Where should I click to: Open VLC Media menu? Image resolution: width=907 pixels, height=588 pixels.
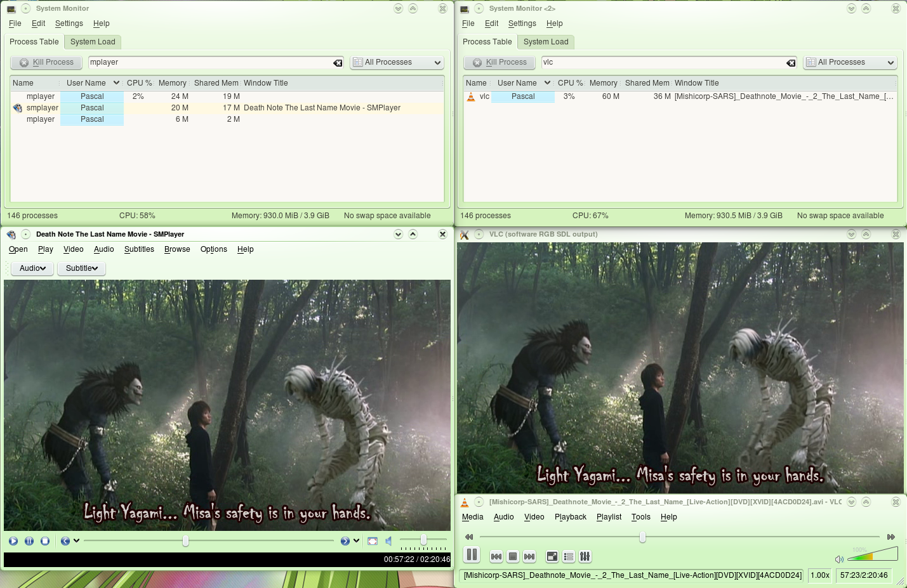(472, 517)
